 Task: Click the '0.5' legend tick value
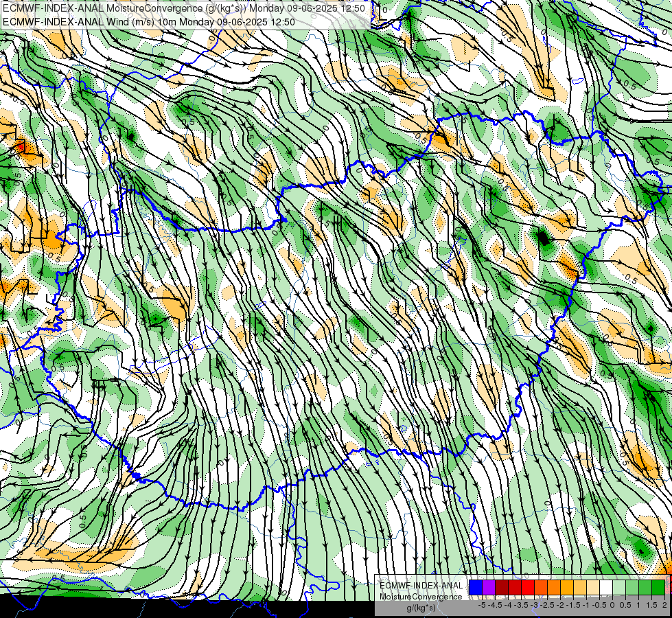click(625, 605)
